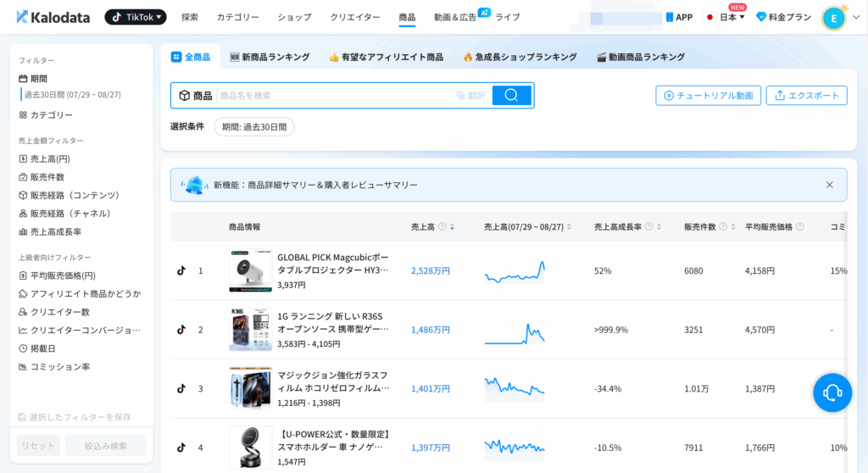Click 平均販売価格 column help icon
This screenshot has width=868, height=473.
800,227
